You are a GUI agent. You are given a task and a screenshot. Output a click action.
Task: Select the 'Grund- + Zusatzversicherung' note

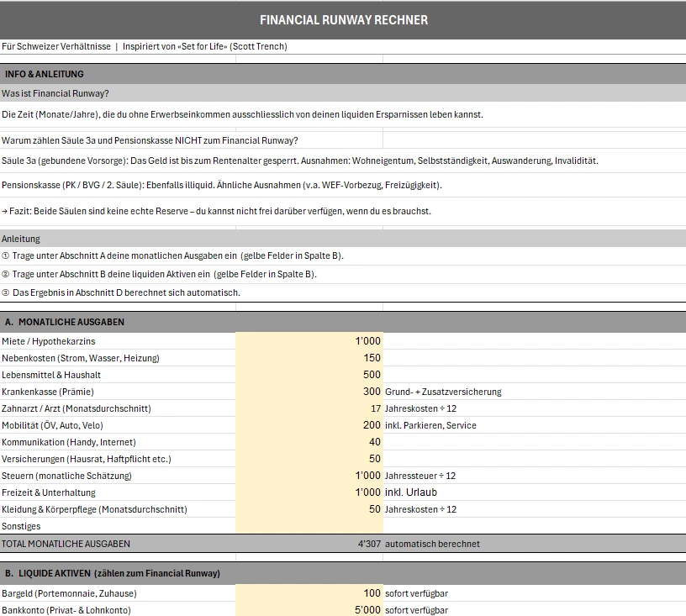tap(443, 392)
